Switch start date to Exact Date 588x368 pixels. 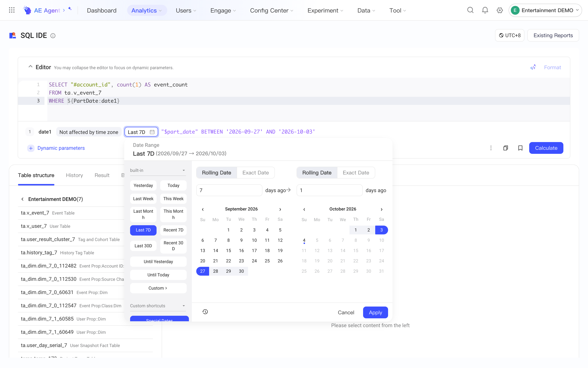(x=256, y=173)
